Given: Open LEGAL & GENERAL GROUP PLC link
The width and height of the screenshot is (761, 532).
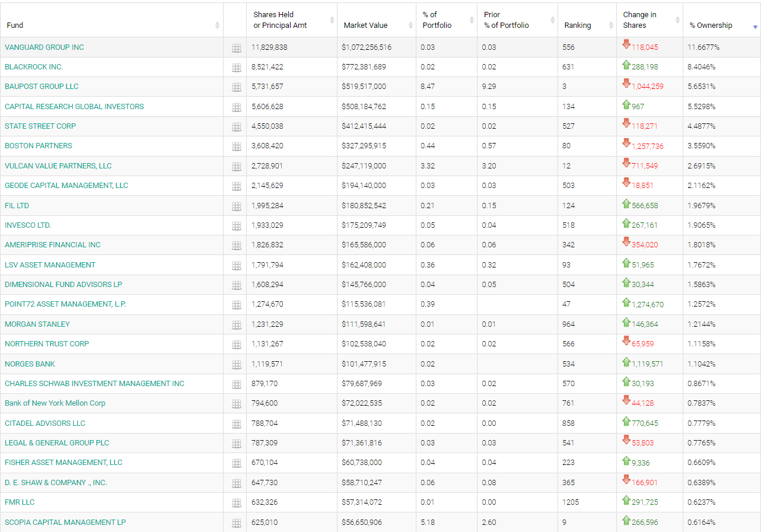Looking at the screenshot, I should click(x=57, y=443).
